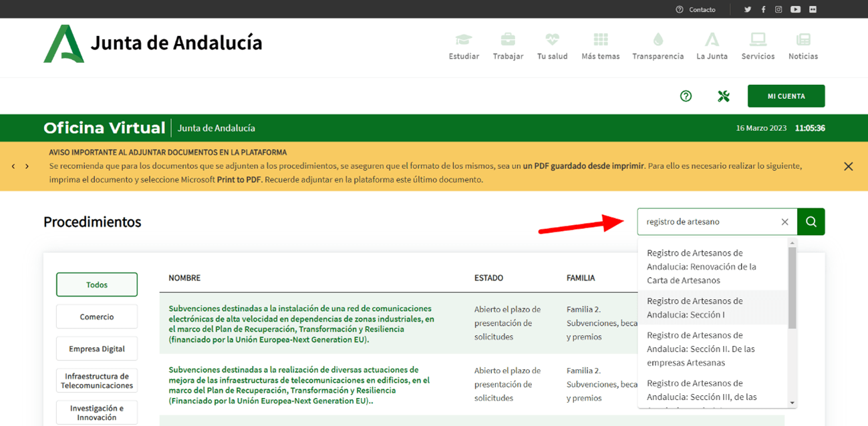
Task: Close the yellow notice banner
Action: coord(848,166)
